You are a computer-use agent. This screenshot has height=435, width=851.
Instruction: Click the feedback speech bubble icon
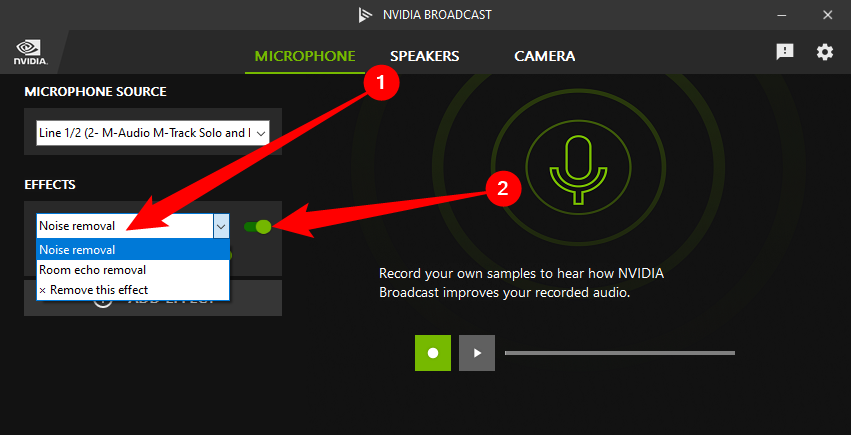pyautogui.click(x=785, y=52)
